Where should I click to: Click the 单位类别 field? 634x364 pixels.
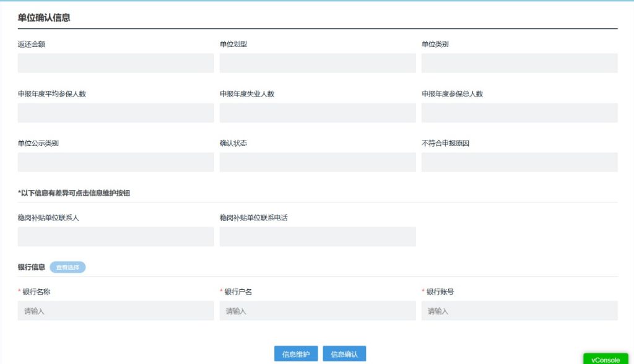point(519,63)
